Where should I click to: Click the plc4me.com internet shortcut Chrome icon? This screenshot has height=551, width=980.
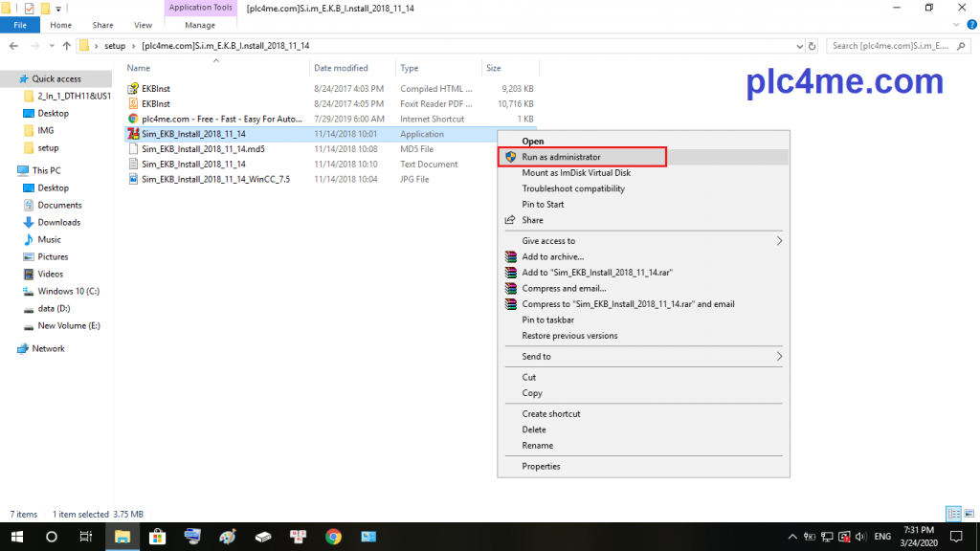tap(132, 119)
